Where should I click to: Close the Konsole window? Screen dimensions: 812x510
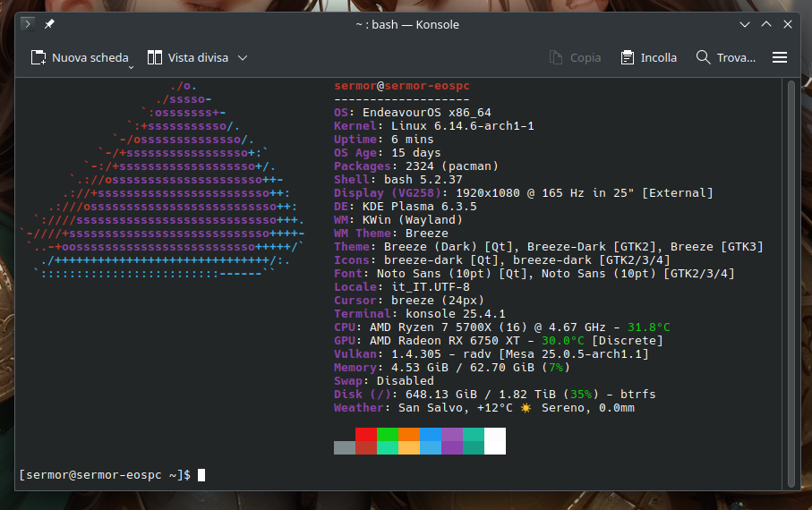click(788, 24)
